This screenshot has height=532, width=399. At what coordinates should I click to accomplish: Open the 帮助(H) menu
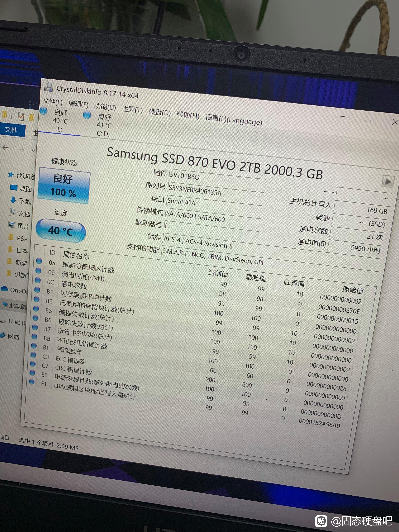coord(188,115)
